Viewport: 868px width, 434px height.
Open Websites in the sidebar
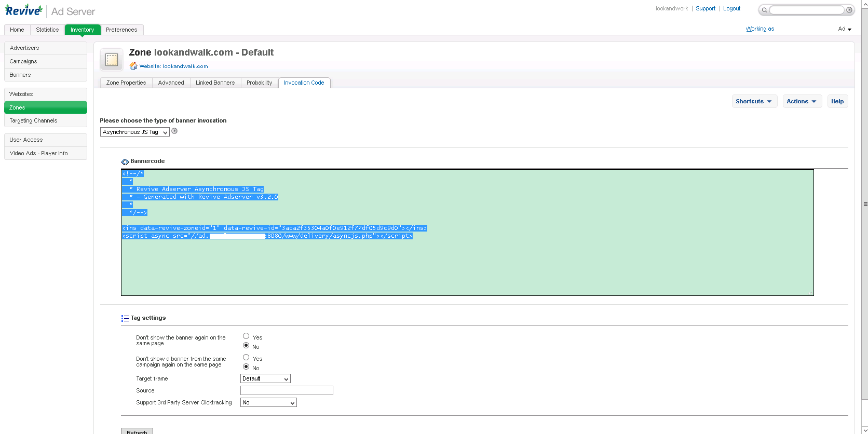click(46, 94)
